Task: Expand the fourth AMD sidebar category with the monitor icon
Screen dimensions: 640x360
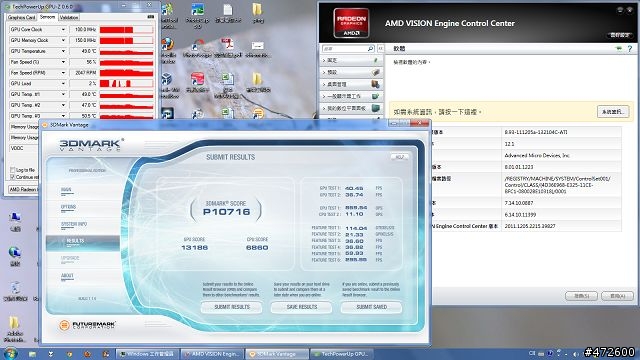Action: 351,96
